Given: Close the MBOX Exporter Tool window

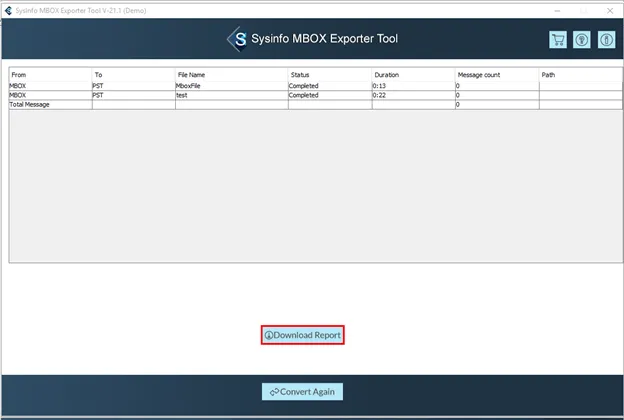Looking at the screenshot, I should click(610, 11).
